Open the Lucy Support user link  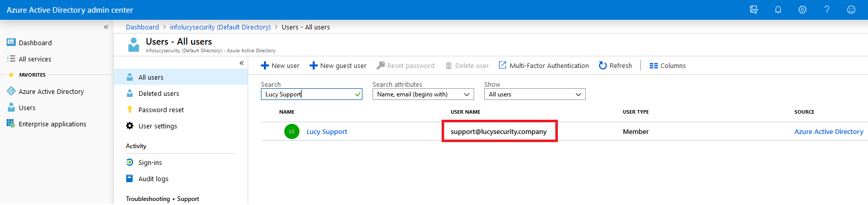pos(327,131)
